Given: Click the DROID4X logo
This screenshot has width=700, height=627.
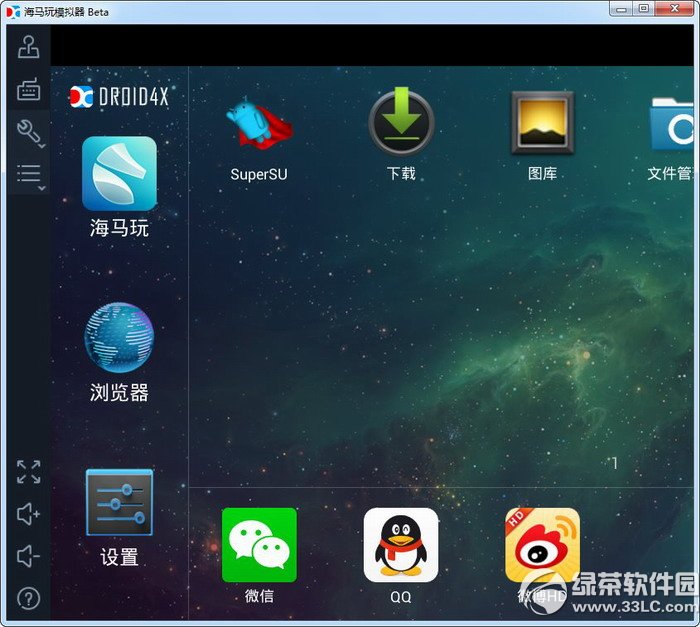Looking at the screenshot, I should tap(119, 96).
